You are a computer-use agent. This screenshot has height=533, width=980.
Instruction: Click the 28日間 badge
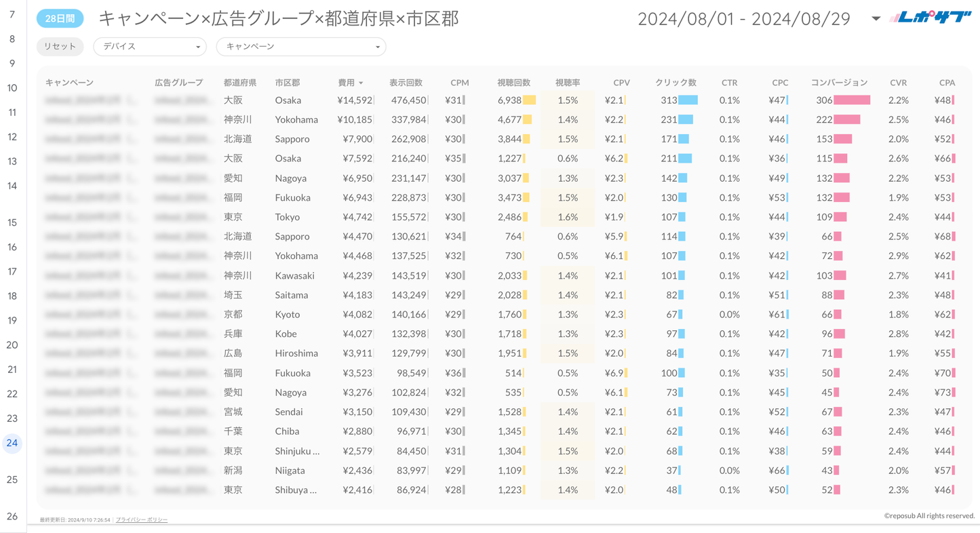[x=60, y=19]
